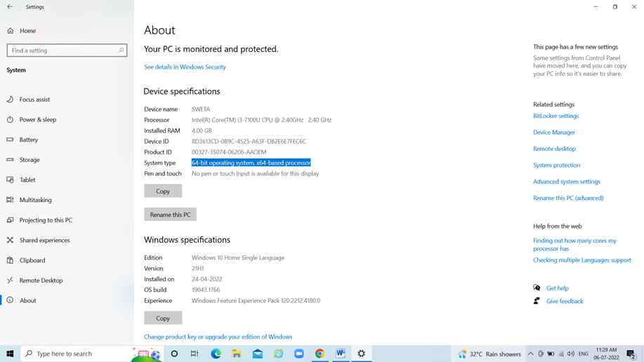This screenshot has width=644, height=362.
Task: Click the device name value SWETA
Action: (201, 109)
